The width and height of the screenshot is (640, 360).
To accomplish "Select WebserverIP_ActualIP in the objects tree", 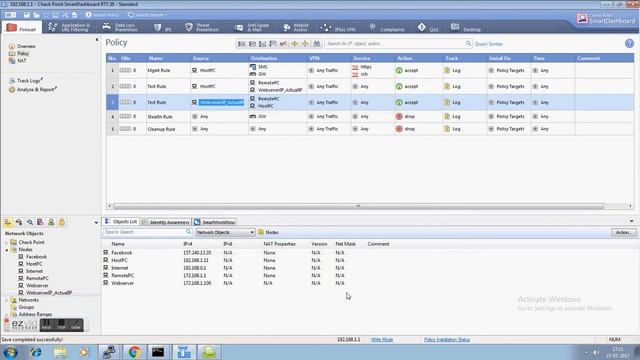I will click(x=49, y=293).
